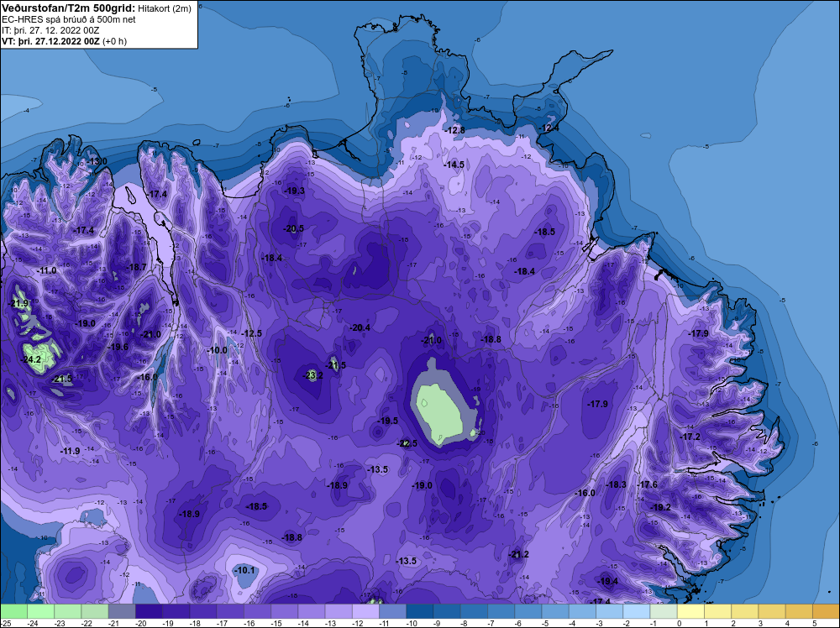This screenshot has height=628, width=840.
Task: Pick the orange legend swatch above 5
Action: point(826,611)
